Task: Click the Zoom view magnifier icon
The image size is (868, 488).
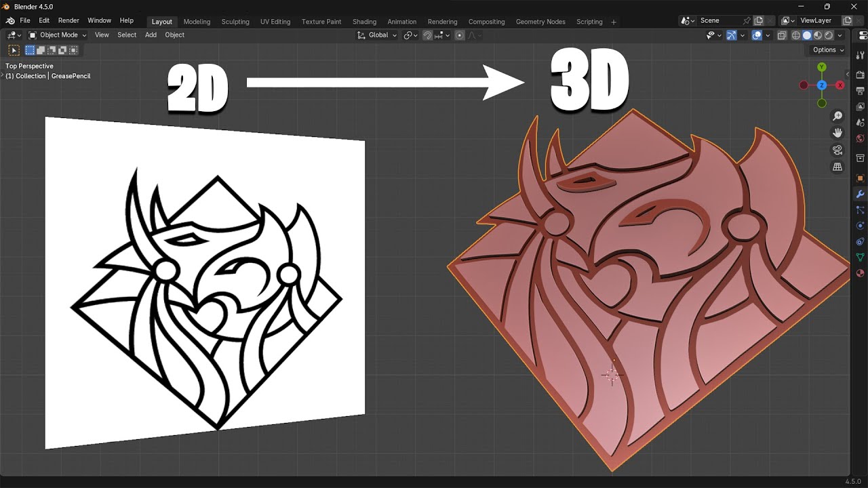Action: [x=837, y=117]
